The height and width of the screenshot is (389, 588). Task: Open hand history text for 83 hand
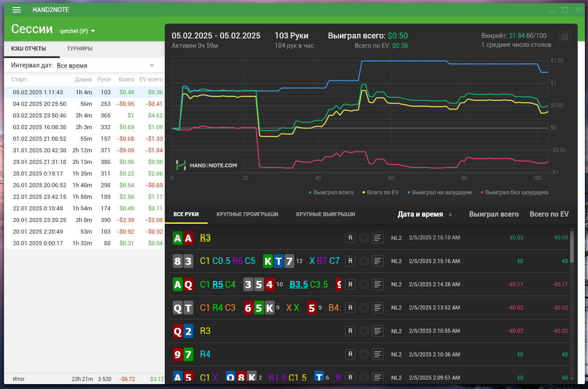tap(378, 261)
